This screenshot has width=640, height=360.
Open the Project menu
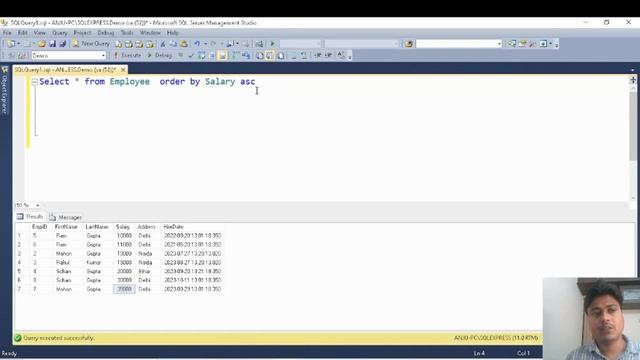82,33
